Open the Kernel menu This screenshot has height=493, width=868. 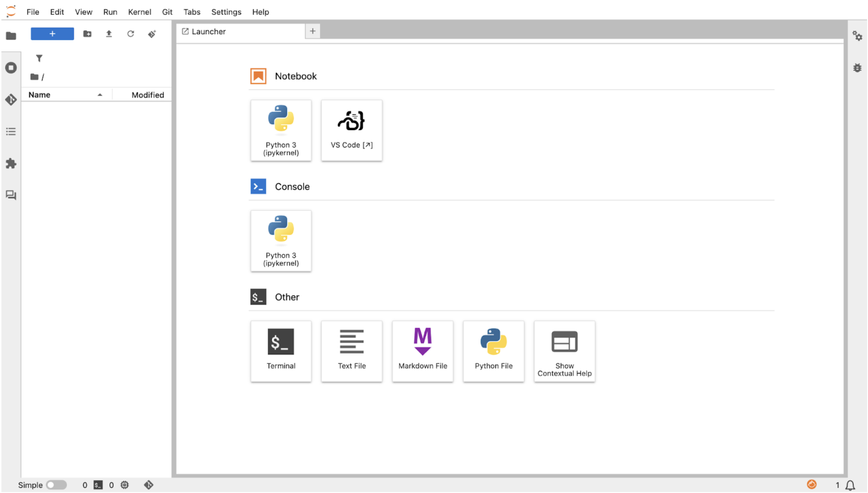(139, 12)
